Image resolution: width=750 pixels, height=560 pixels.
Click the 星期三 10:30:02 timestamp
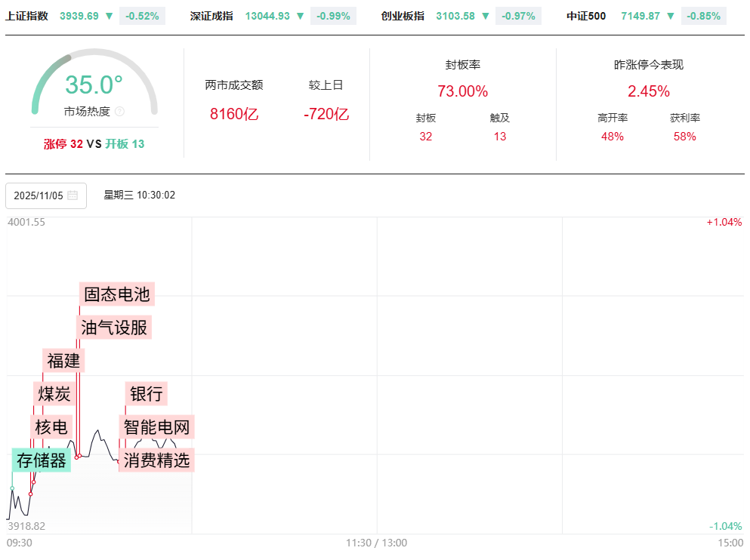[140, 195]
